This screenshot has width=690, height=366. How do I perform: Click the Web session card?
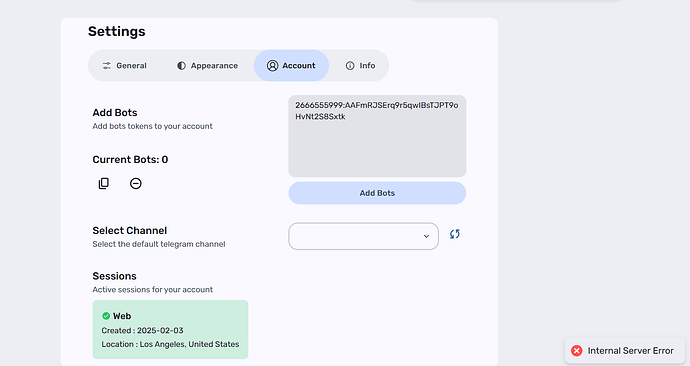coord(170,329)
